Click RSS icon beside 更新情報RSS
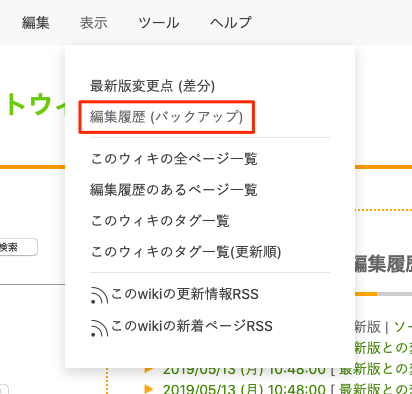The width and height of the screenshot is (412, 394). pos(99,295)
